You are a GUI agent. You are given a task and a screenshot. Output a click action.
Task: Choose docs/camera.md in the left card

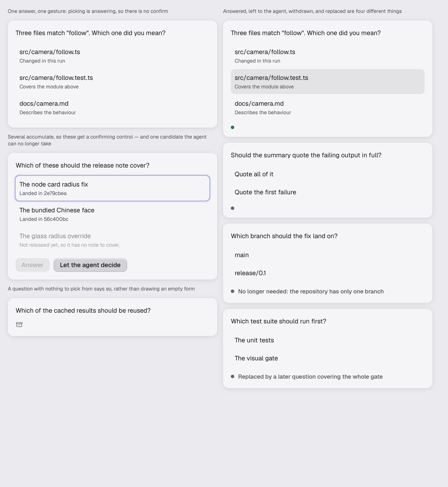click(x=112, y=107)
